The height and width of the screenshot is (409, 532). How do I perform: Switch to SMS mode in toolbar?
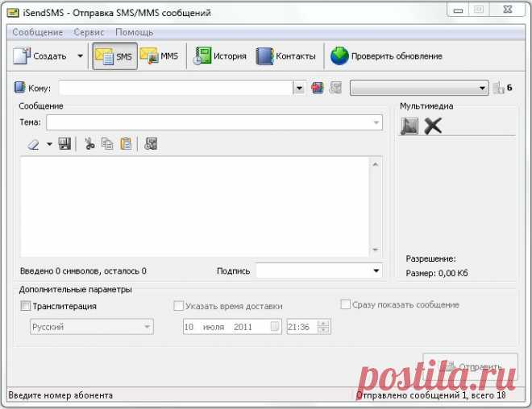[x=115, y=56]
